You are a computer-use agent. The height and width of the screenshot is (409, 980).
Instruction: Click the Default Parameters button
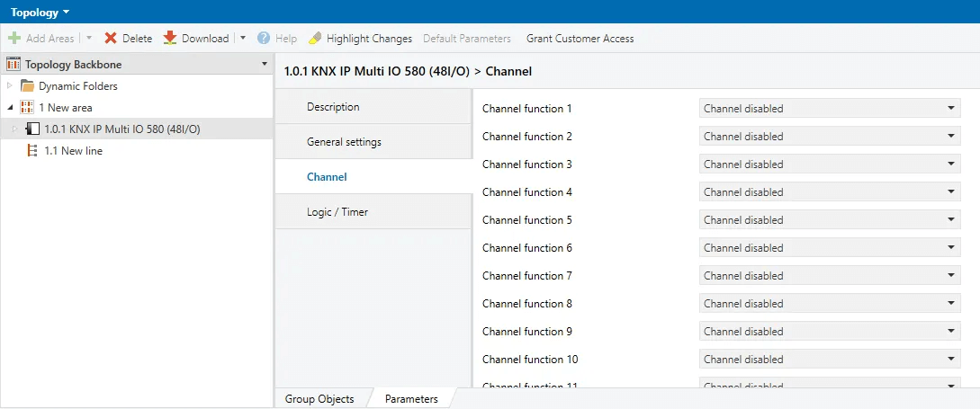click(x=467, y=39)
